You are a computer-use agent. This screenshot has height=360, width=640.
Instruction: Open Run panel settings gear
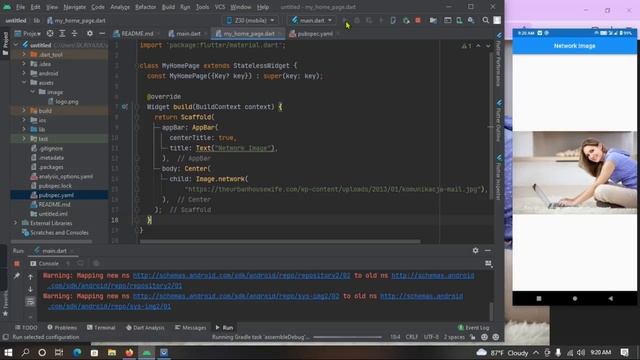click(x=476, y=251)
